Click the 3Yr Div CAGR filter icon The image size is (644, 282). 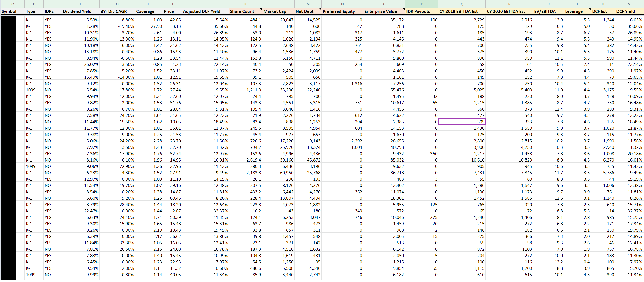click(132, 11)
